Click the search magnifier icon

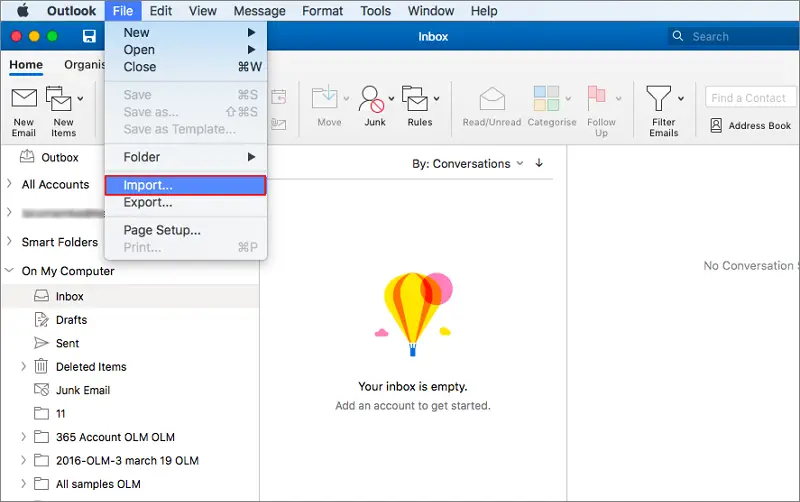tap(678, 36)
